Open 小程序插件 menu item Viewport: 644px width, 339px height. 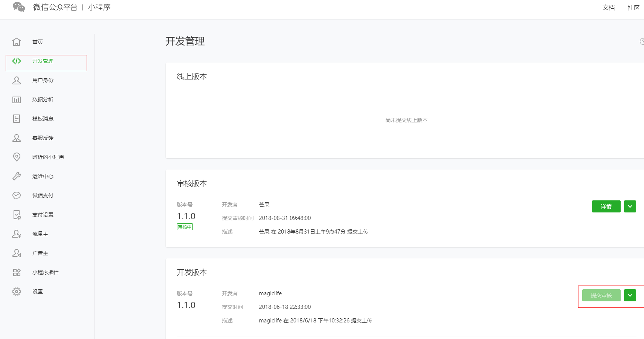click(46, 272)
